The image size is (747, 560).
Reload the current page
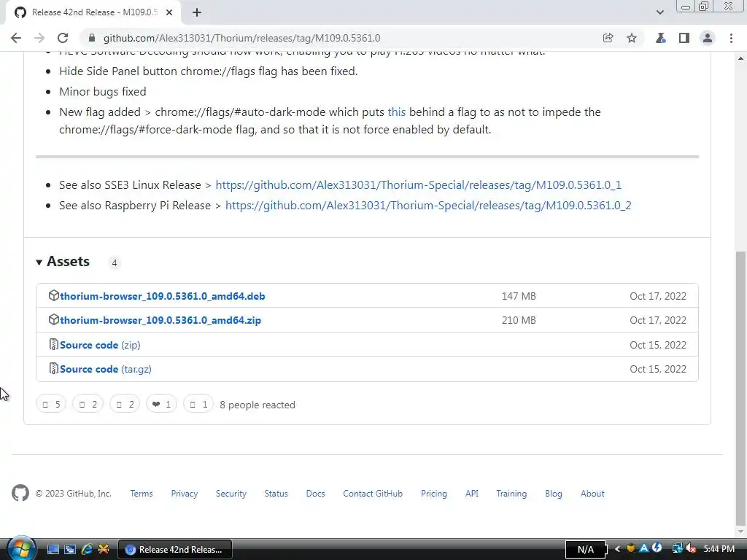pos(63,38)
